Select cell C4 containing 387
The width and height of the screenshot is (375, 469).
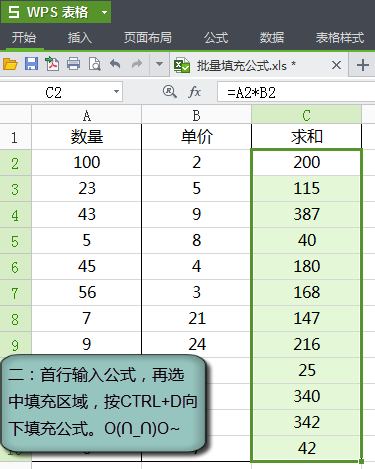(306, 215)
